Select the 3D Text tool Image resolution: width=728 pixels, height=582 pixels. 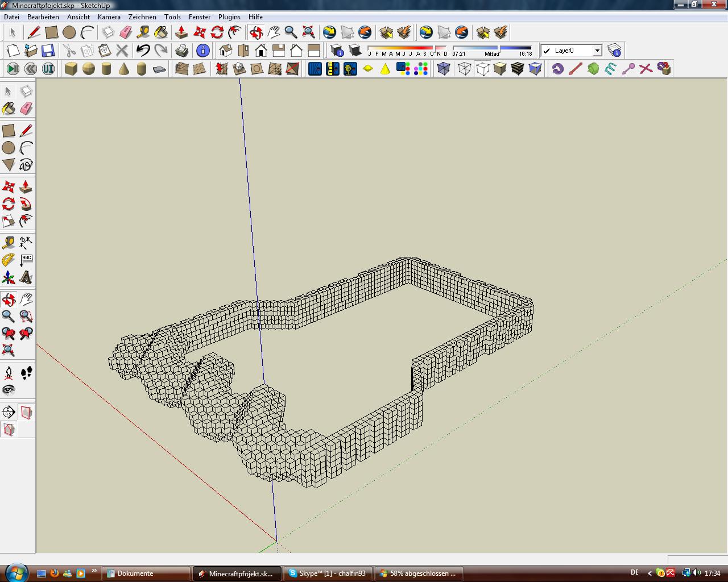(26, 277)
